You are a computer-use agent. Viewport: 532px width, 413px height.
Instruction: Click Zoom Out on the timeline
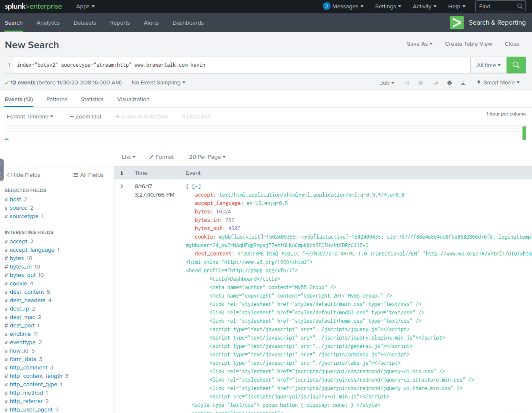point(85,117)
